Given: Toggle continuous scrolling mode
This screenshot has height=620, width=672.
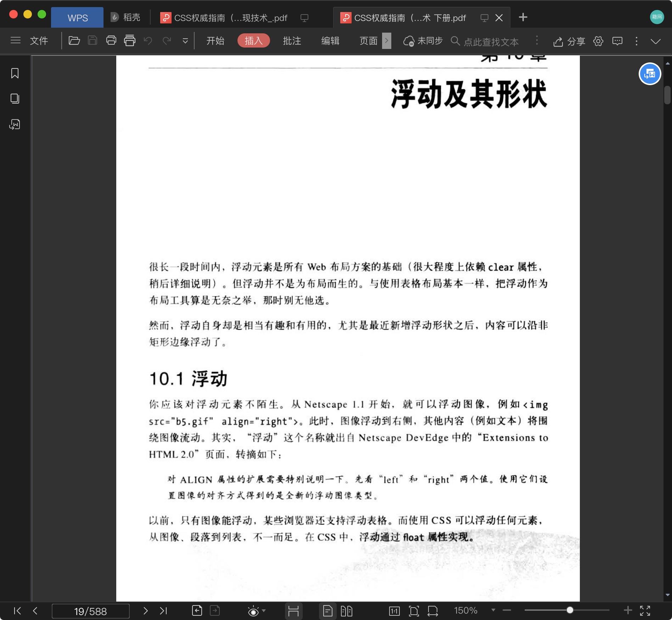Looking at the screenshot, I should click(x=293, y=611).
